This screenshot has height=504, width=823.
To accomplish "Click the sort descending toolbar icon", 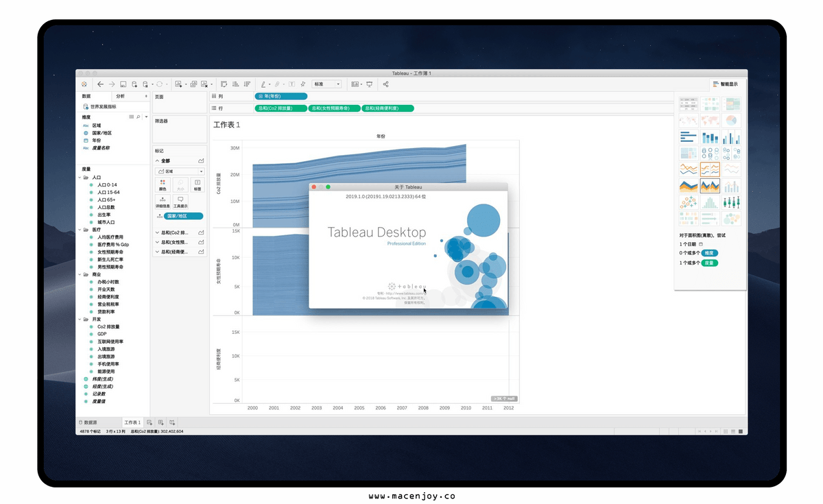I will click(247, 84).
